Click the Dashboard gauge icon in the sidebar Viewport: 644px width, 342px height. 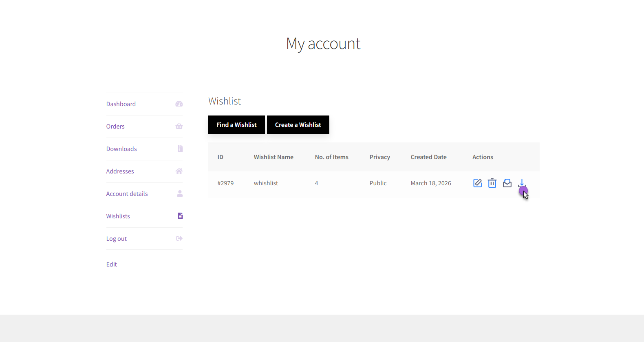[x=179, y=104]
